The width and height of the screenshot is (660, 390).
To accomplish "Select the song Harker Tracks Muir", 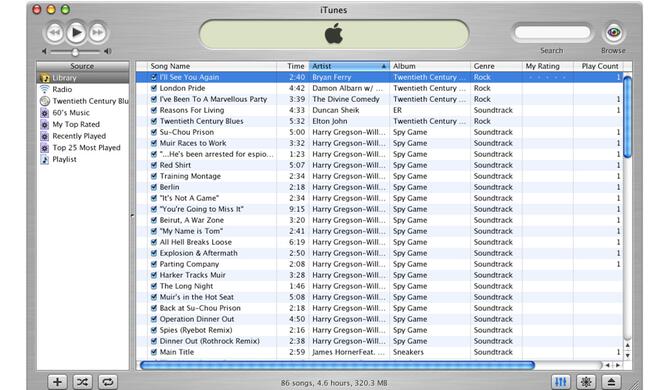I will 192,275.
